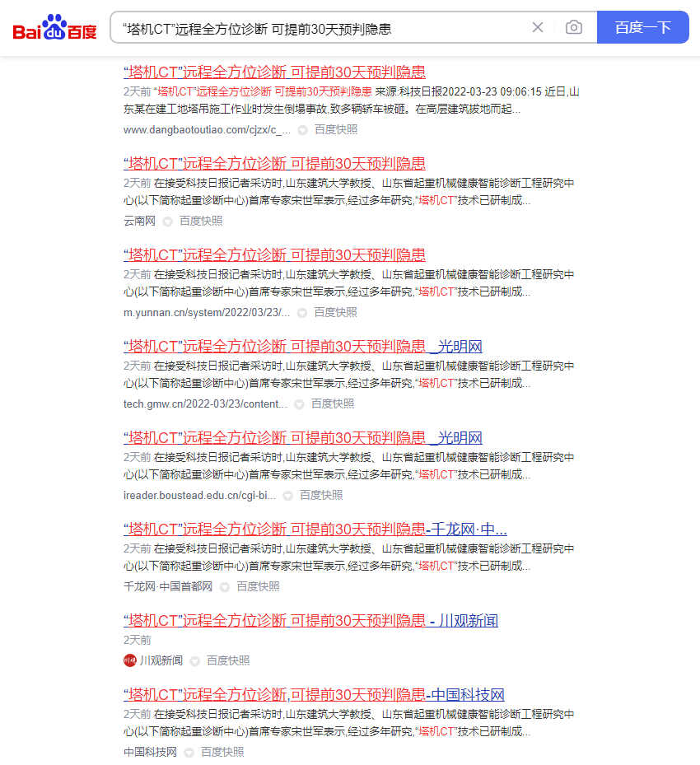Open 百度快照 beside 云南网
This screenshot has width=700, height=765.
pos(201,221)
